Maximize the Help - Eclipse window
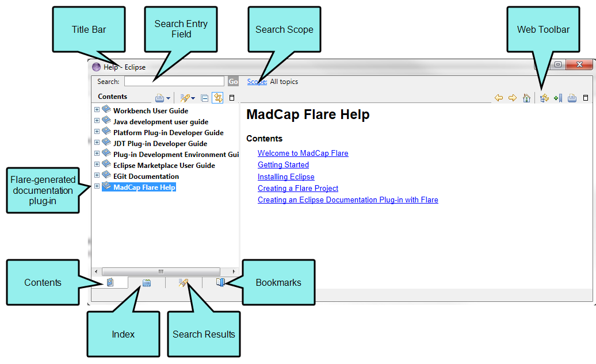The width and height of the screenshot is (596, 364). [x=557, y=64]
